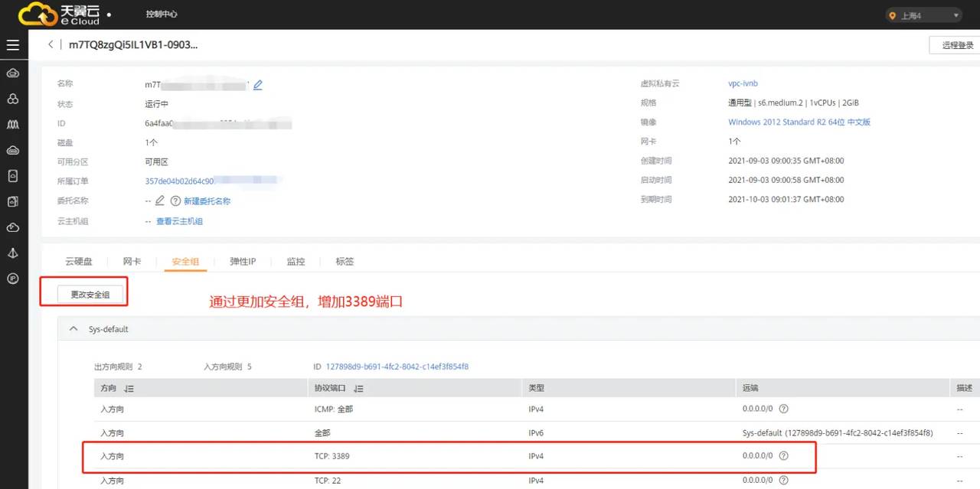This screenshot has height=489, width=980.
Task: Open the hamburger menu in the sidebar
Action: [x=12, y=45]
